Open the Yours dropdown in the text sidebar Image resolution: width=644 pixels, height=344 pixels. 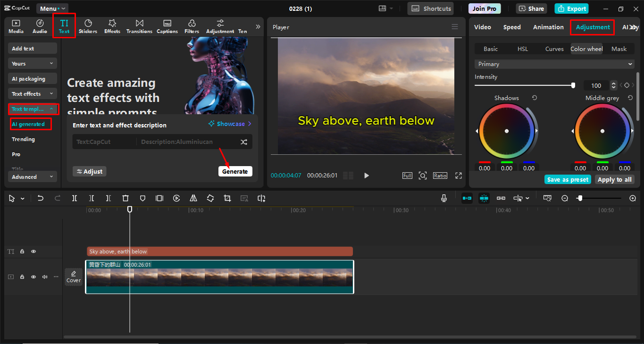(32, 63)
